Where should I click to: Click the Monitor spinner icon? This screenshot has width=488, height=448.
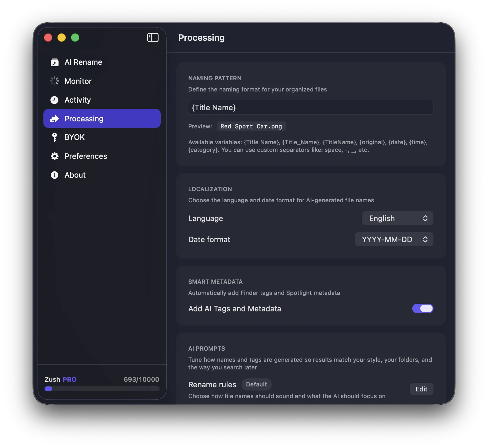click(x=55, y=81)
